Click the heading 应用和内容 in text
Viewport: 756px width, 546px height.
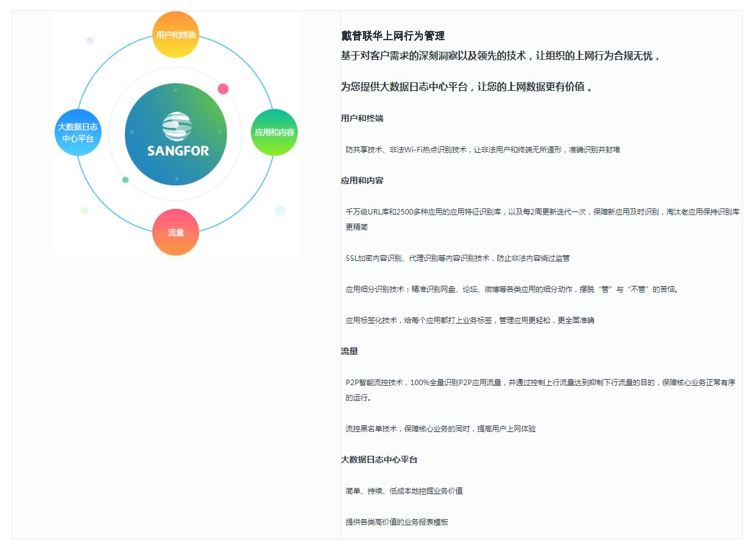click(x=362, y=180)
